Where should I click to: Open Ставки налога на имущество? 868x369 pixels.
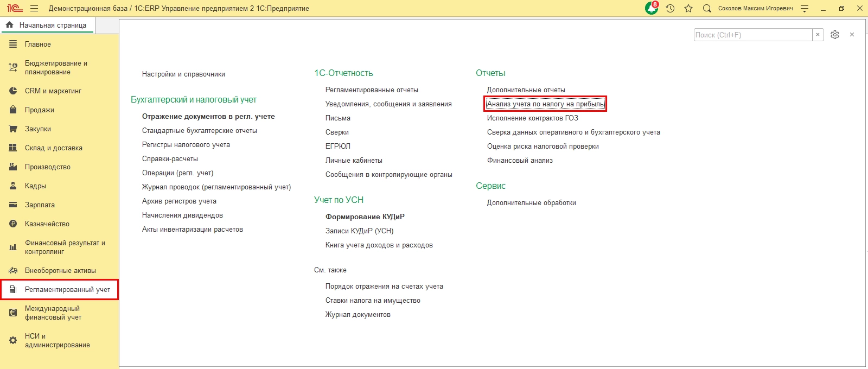click(x=373, y=300)
